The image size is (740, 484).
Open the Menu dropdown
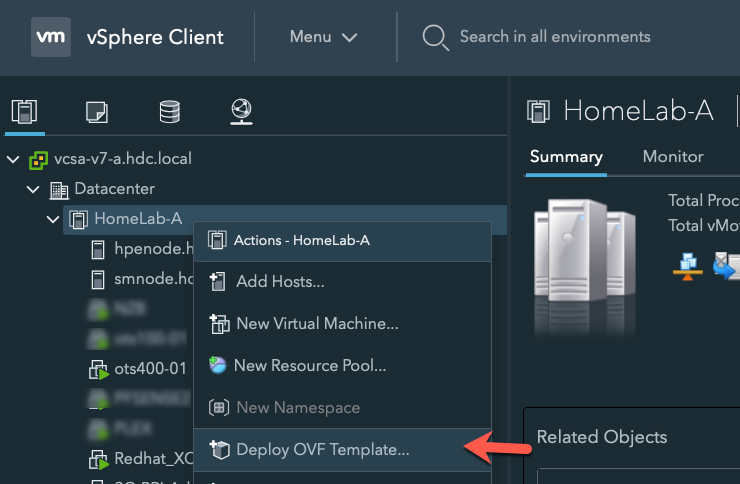[x=323, y=37]
